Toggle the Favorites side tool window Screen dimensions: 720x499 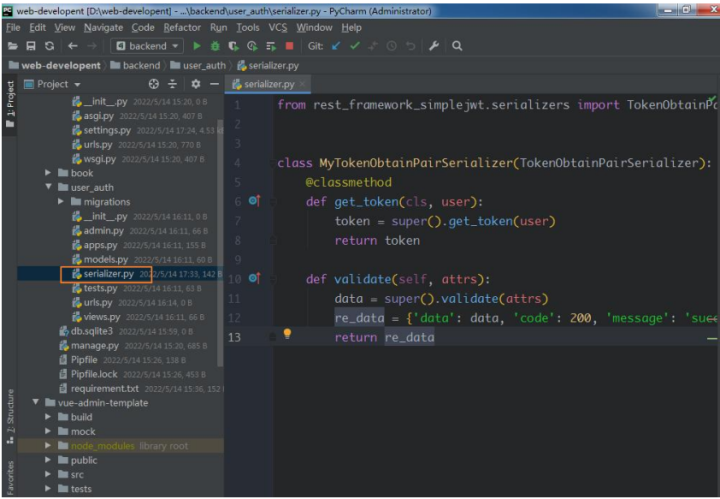coord(10,477)
